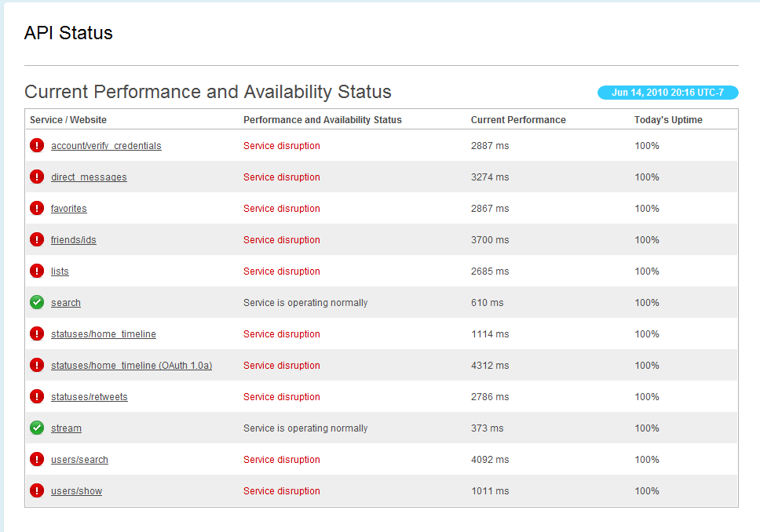Click the Jun 14, 2010 timestamp badge
This screenshot has width=760, height=532.
[668, 93]
